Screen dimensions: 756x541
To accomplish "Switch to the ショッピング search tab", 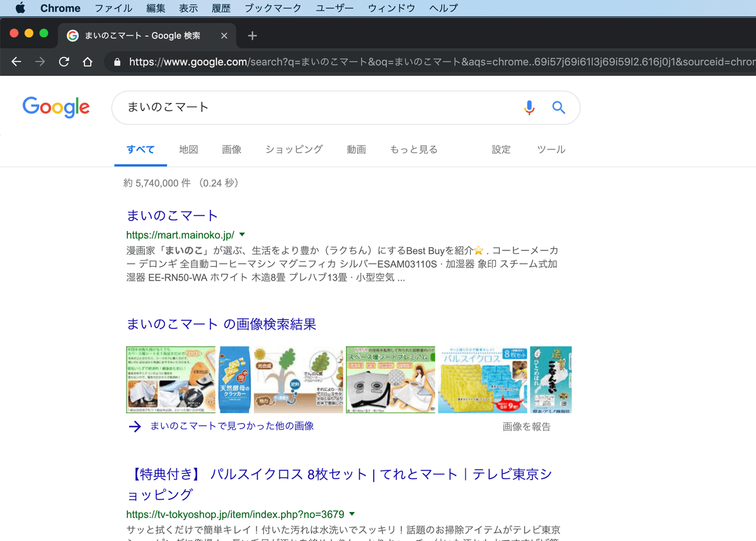I will (293, 149).
